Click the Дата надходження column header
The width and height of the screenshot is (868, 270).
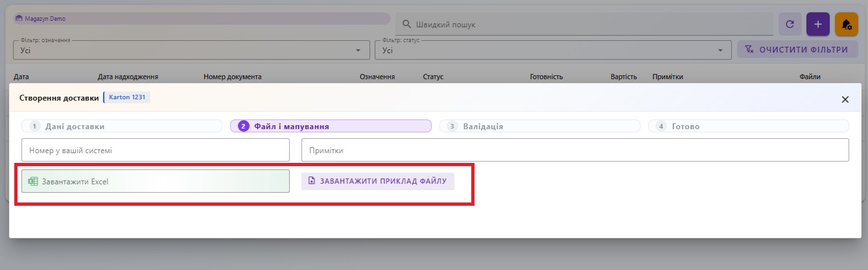pyautogui.click(x=128, y=77)
